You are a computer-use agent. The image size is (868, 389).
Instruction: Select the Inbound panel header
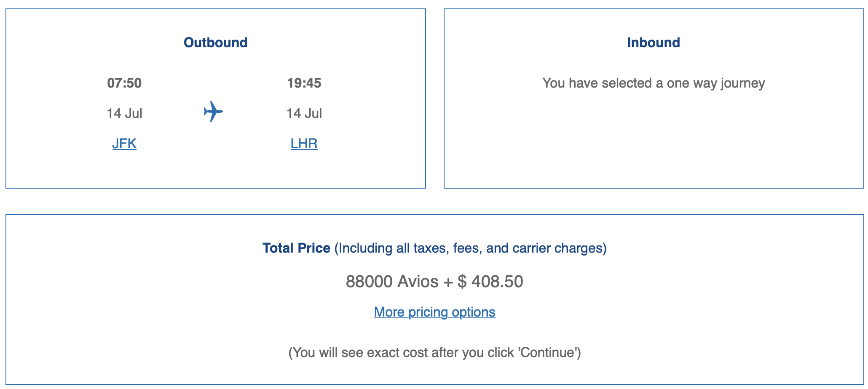[x=654, y=43]
